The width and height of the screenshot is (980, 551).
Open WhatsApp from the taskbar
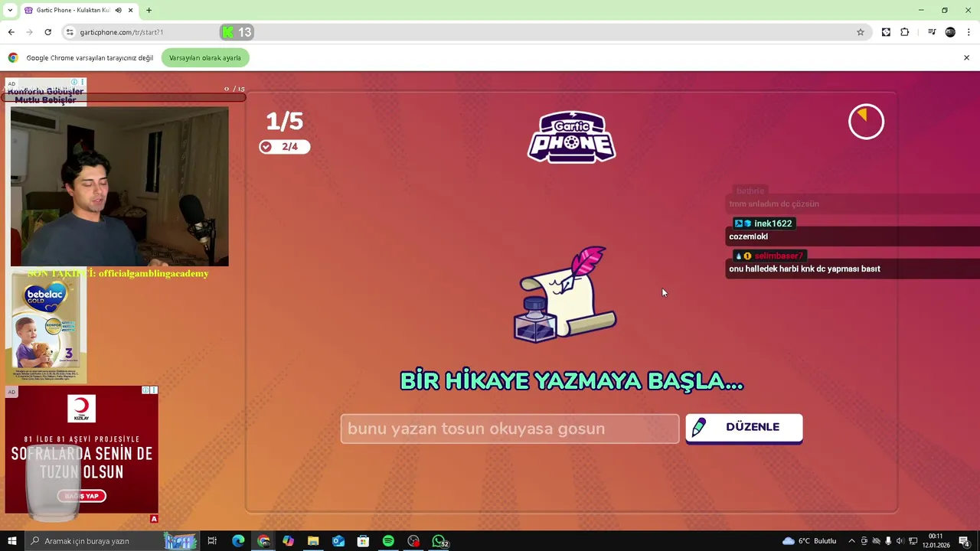[x=439, y=541]
